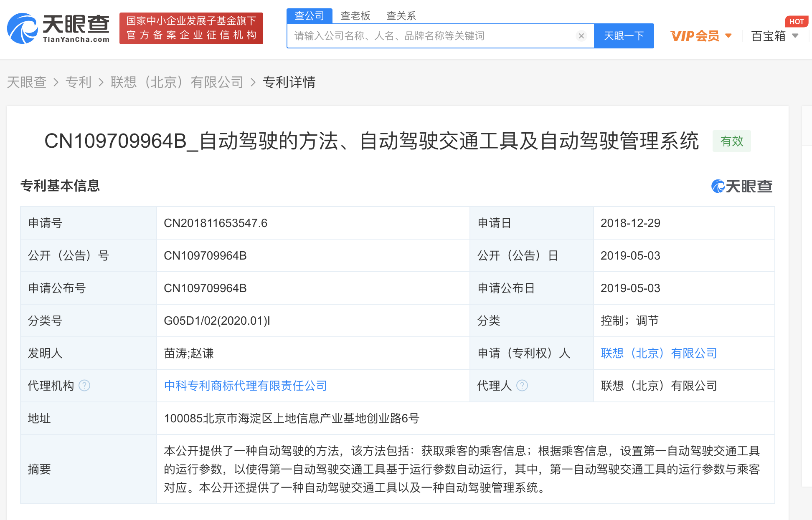Viewport: 812px width, 520px height.
Task: Switch to the 查关系 tab
Action: pyautogui.click(x=401, y=16)
